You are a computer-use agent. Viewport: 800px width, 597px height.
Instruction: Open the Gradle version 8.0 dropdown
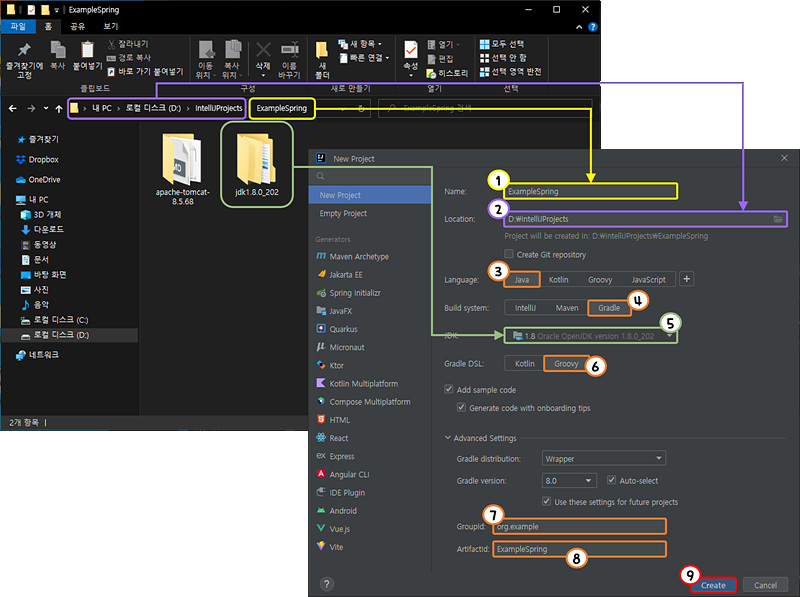(x=569, y=480)
